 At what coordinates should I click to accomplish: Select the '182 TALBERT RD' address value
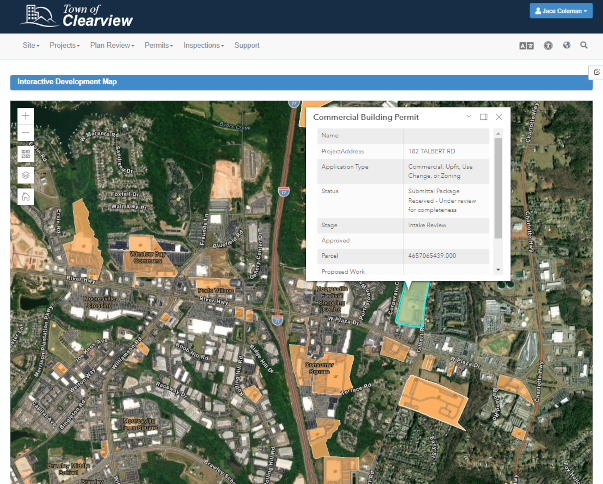coord(431,151)
